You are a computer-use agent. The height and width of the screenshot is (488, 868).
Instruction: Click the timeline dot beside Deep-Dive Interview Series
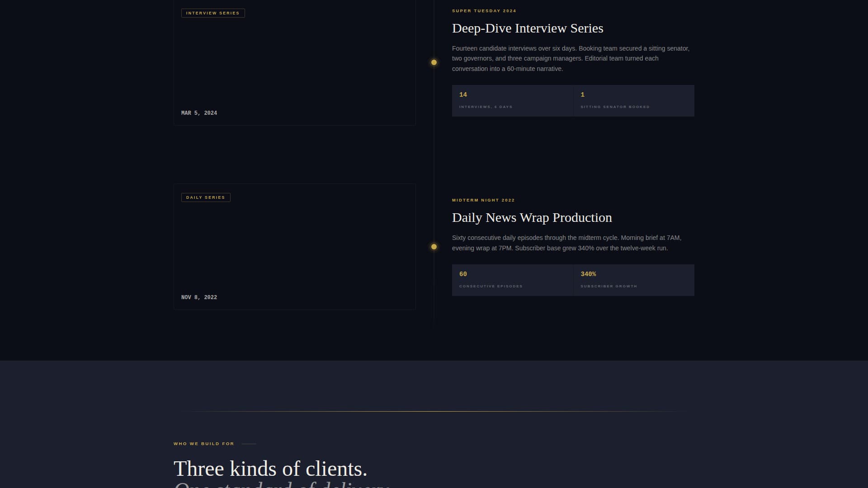pyautogui.click(x=434, y=62)
